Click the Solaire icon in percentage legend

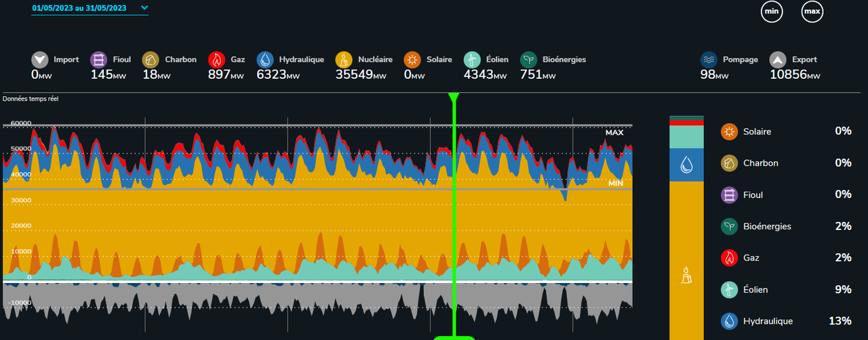click(730, 132)
